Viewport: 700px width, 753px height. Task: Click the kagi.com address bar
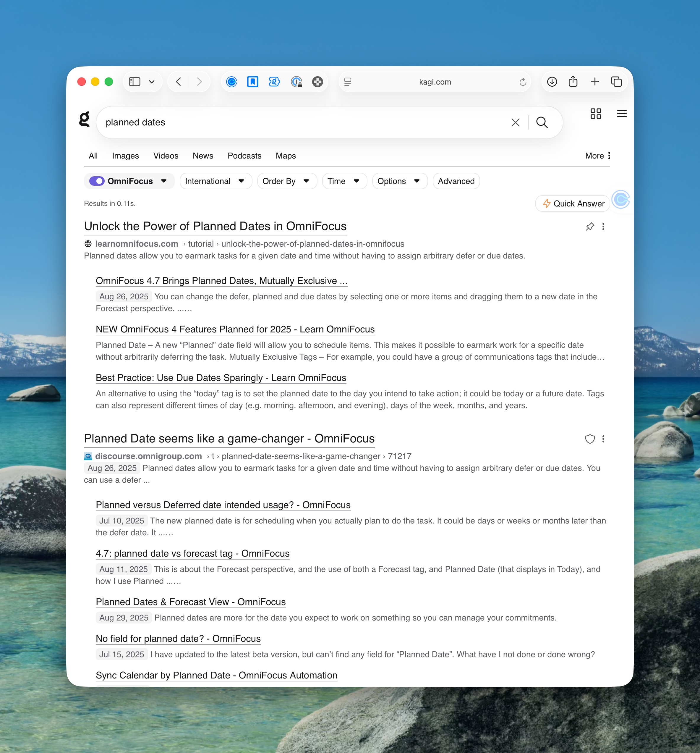tap(435, 81)
